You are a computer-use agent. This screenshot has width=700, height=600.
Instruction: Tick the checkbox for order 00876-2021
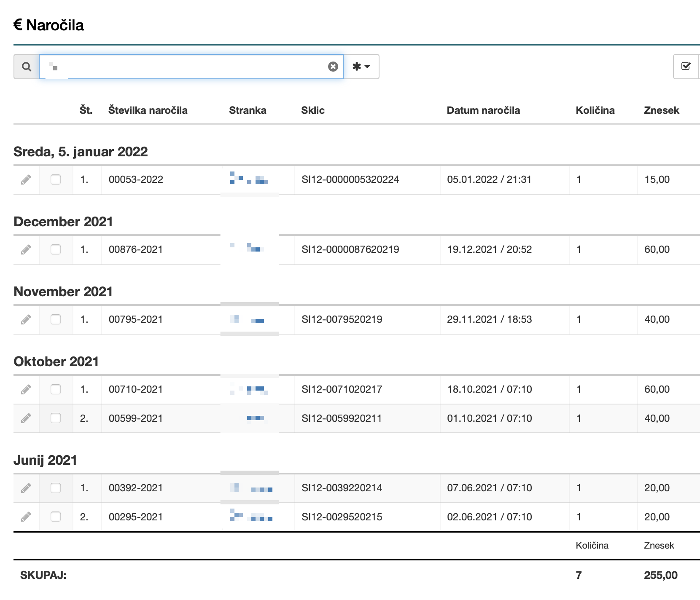click(56, 249)
